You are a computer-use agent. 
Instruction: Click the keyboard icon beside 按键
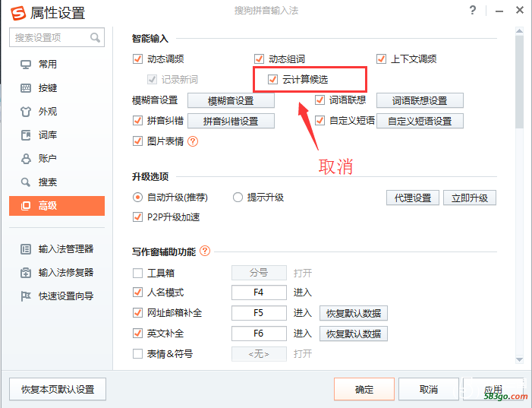[x=26, y=88]
